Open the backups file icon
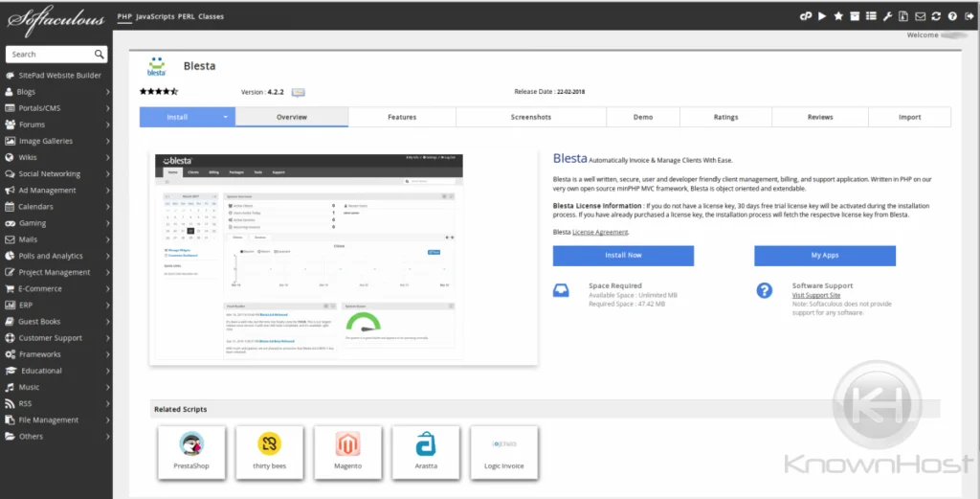 903,16
